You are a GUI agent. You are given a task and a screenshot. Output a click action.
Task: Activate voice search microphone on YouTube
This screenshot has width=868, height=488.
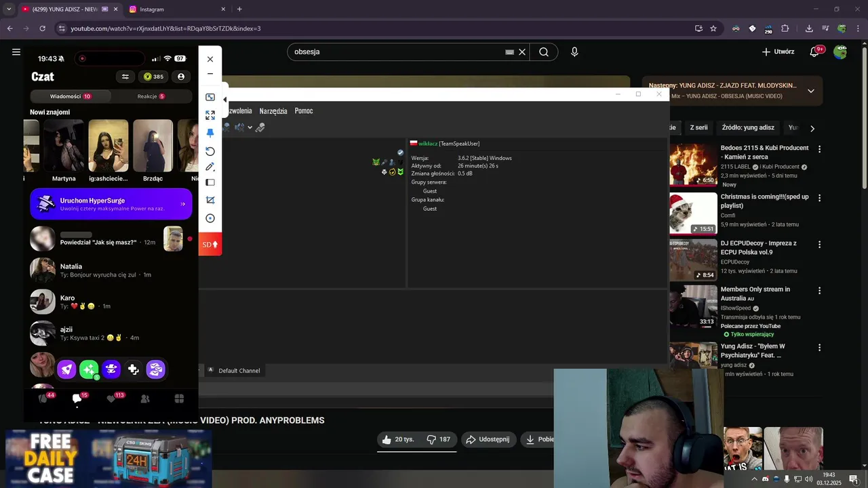pyautogui.click(x=574, y=52)
